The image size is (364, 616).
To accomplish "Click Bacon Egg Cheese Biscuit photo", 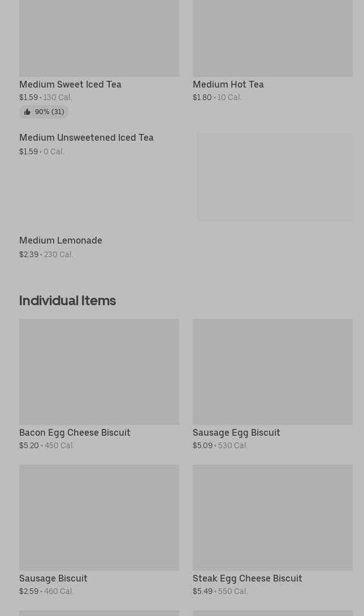I will (x=99, y=372).
